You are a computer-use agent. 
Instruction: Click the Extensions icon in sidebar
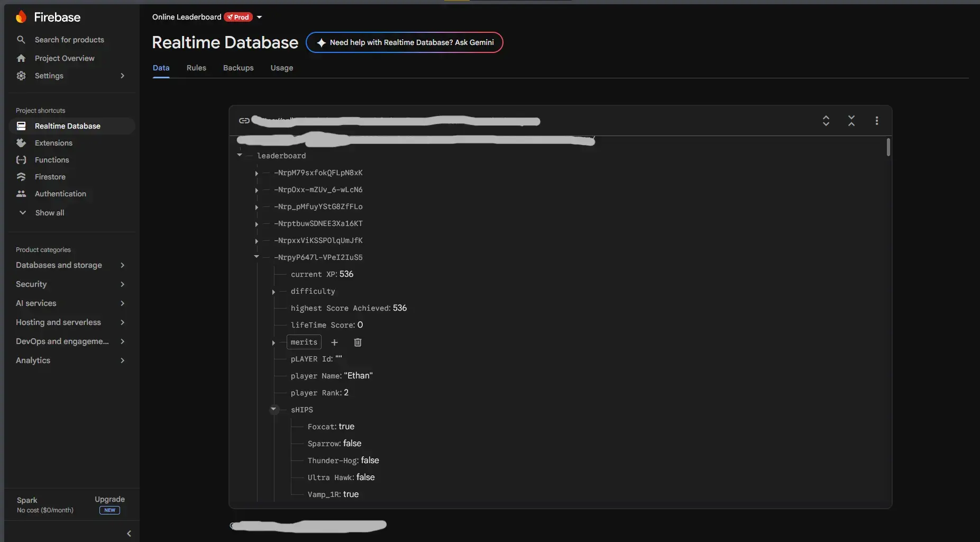tap(21, 143)
